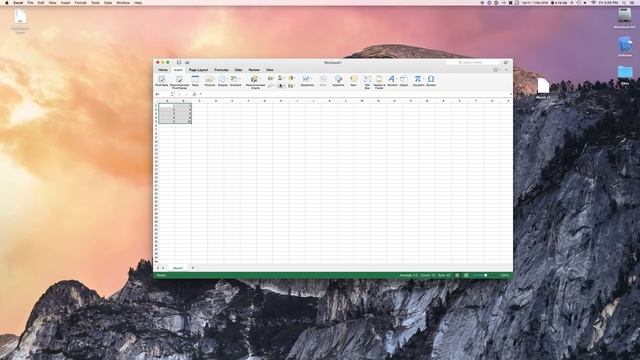Insert a Table from the ribbon
The width and height of the screenshot is (640, 360).
pos(196,80)
